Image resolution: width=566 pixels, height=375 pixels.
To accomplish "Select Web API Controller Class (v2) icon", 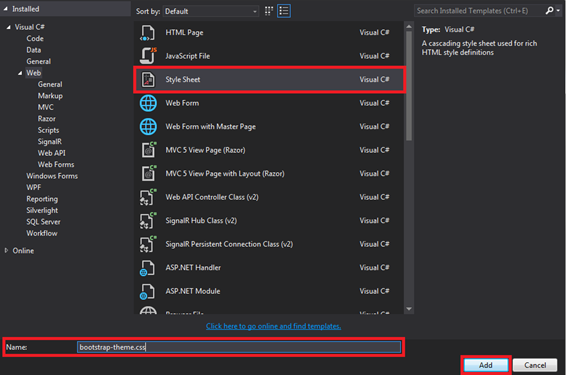I will click(148, 197).
